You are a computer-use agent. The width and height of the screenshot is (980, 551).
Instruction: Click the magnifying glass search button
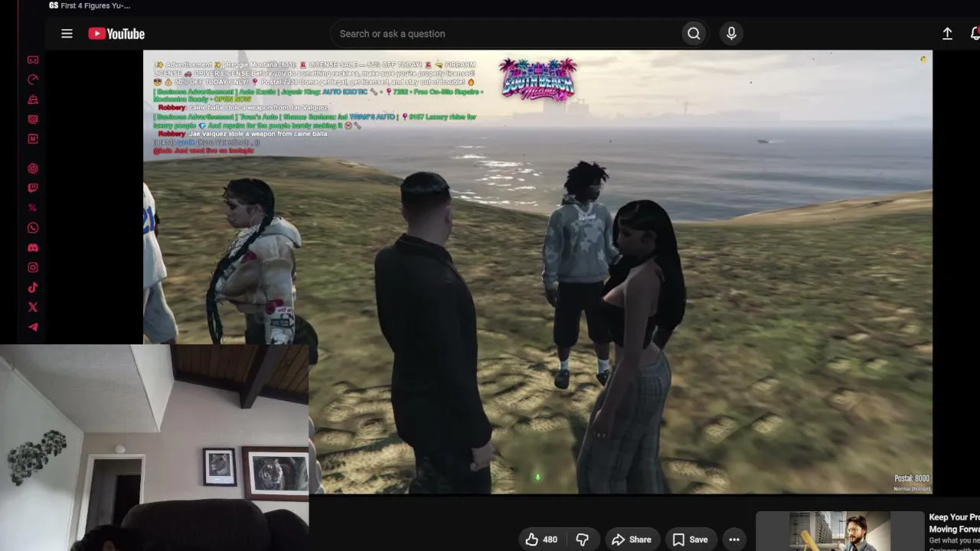(x=694, y=34)
